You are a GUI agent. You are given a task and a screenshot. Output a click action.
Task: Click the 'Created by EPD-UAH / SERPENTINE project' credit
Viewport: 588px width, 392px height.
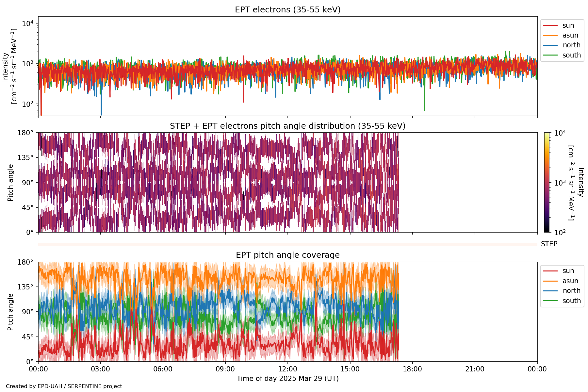point(64,386)
